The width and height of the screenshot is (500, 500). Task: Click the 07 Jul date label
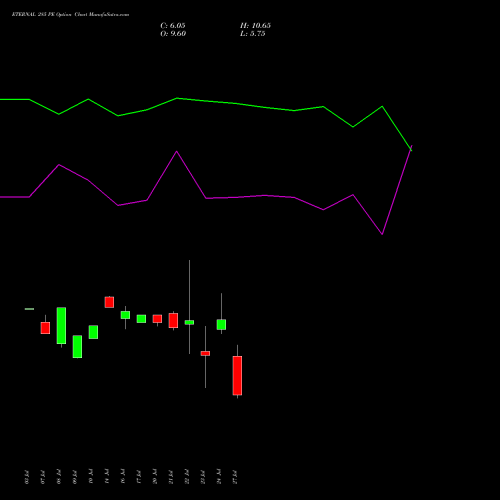coord(43,477)
